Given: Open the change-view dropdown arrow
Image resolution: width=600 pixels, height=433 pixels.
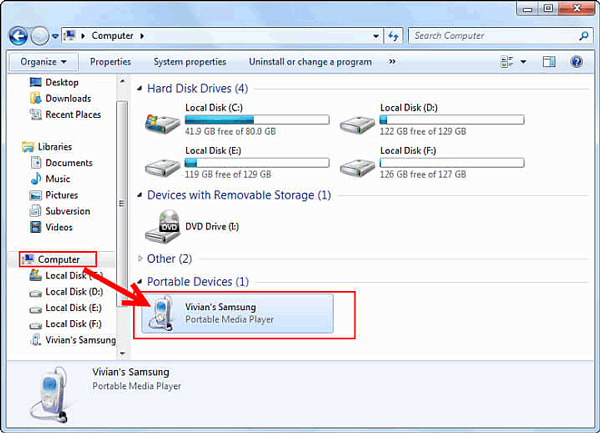Looking at the screenshot, I should [523, 62].
